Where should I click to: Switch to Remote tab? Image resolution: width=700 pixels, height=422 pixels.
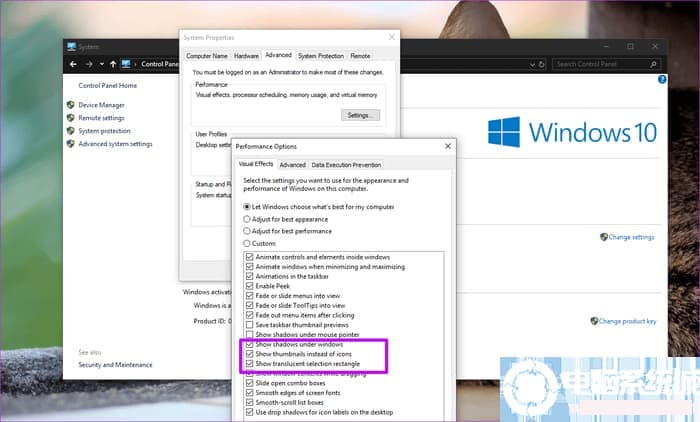(360, 56)
